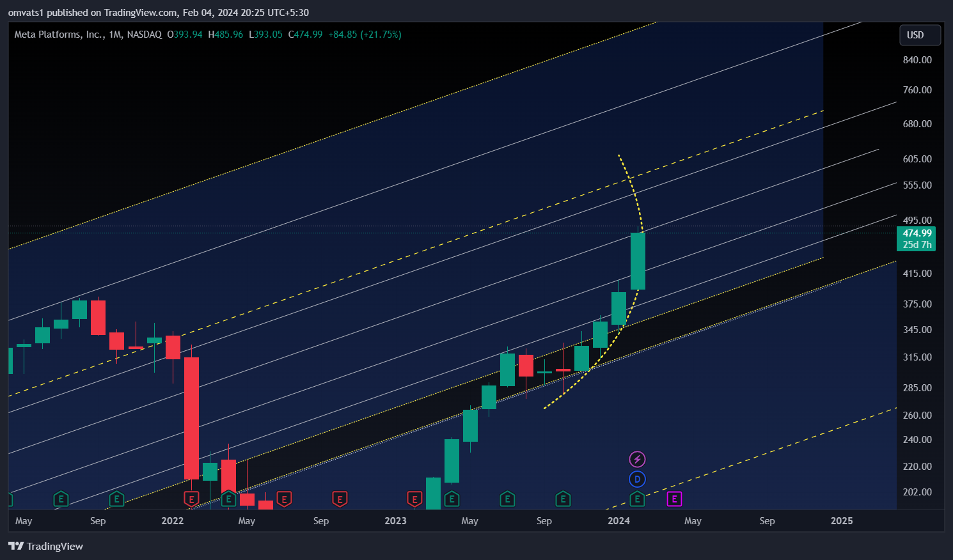This screenshot has width=953, height=560.
Task: Select the tall green February 2024 candle
Action: 638,261
